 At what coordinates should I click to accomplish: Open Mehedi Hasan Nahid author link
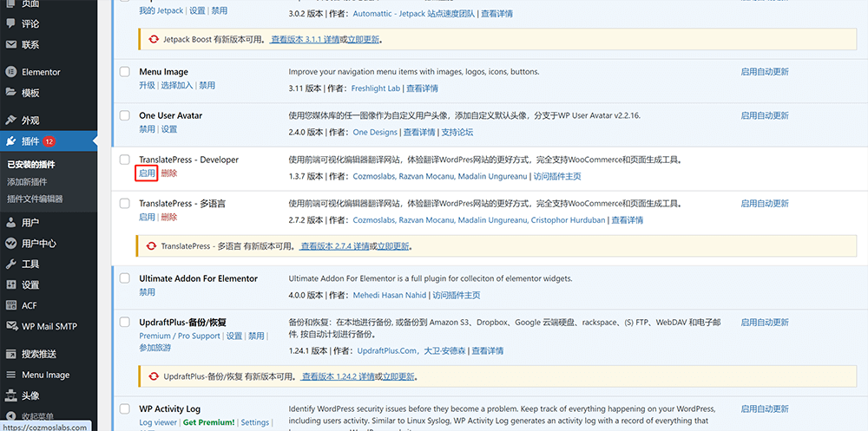(390, 295)
